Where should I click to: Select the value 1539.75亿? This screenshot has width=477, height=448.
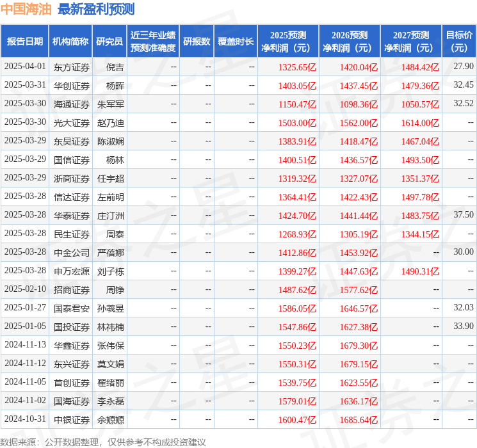tap(298, 383)
